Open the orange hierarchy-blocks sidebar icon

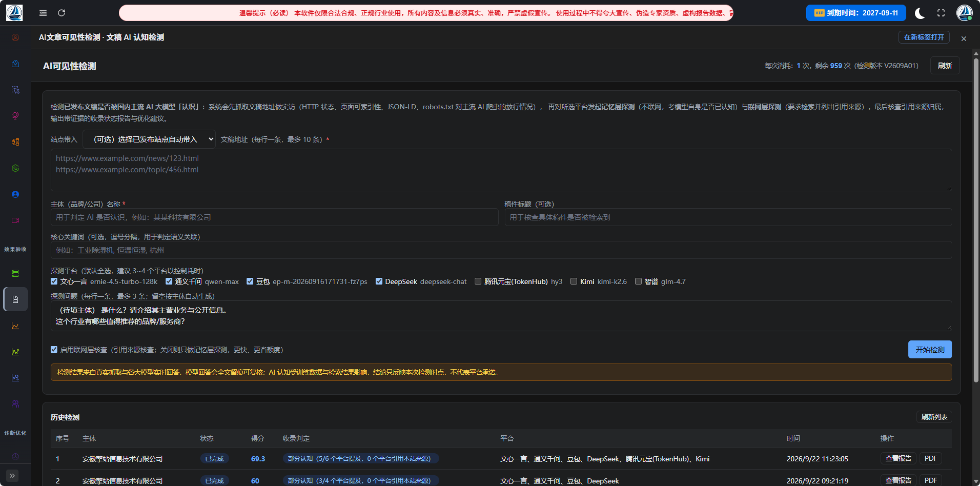pos(15,142)
